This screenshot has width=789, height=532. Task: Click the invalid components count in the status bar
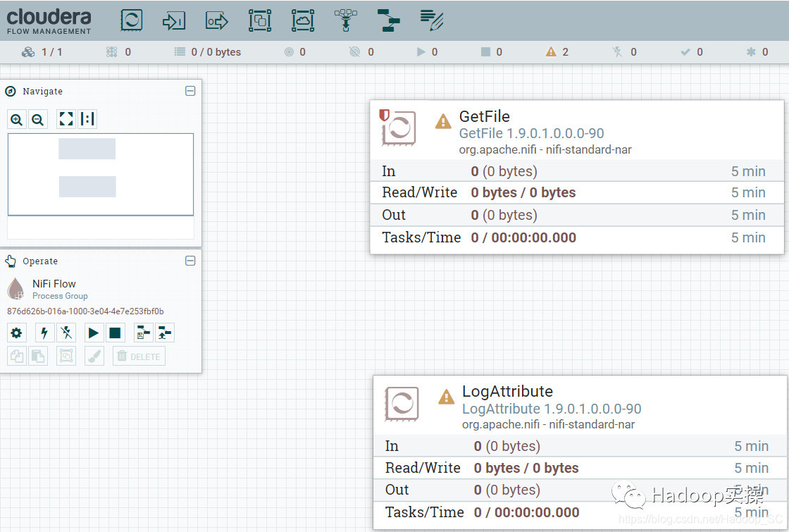(x=557, y=52)
